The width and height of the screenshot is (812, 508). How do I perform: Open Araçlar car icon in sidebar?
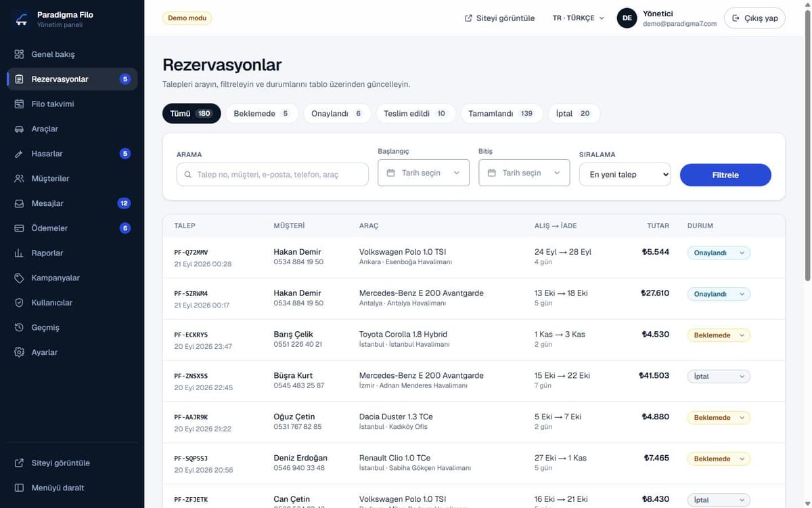click(19, 129)
